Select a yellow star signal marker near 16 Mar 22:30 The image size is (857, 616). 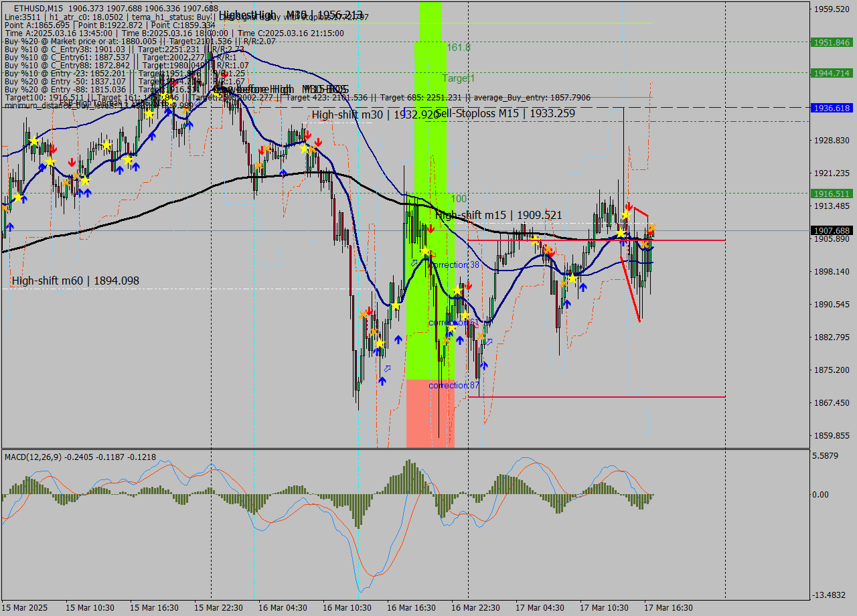tap(465, 315)
